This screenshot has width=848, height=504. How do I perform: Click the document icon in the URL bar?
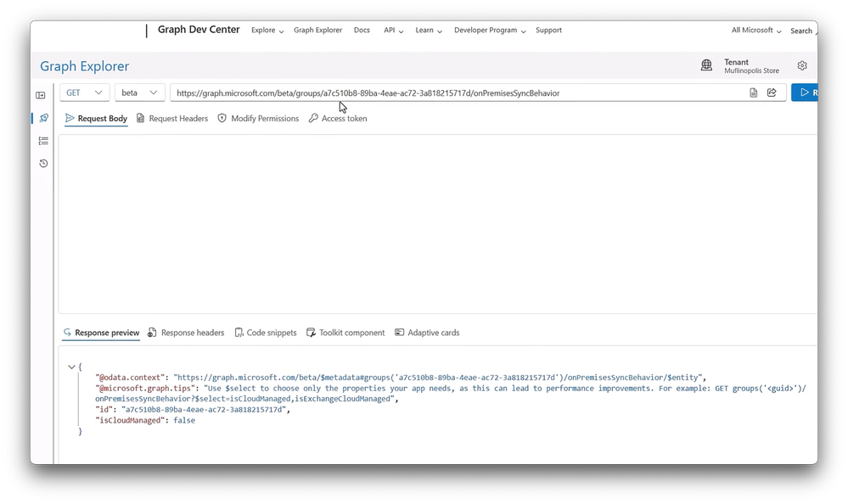[x=754, y=93]
